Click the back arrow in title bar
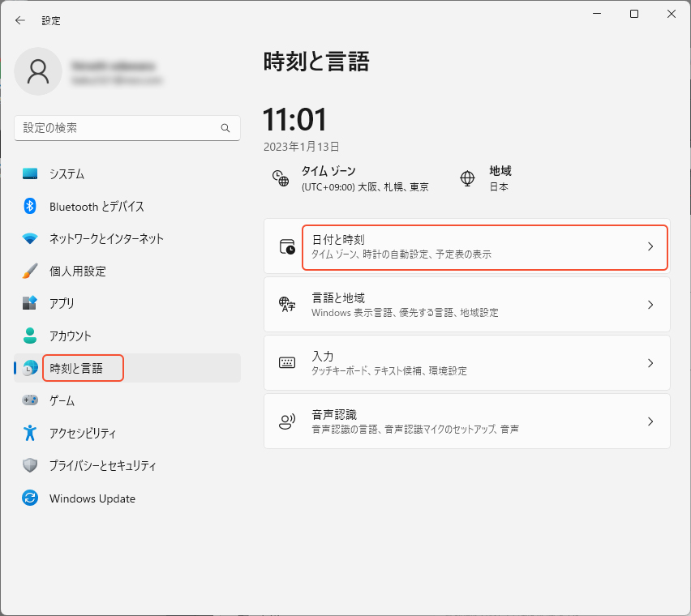The image size is (691, 616). pyautogui.click(x=20, y=20)
